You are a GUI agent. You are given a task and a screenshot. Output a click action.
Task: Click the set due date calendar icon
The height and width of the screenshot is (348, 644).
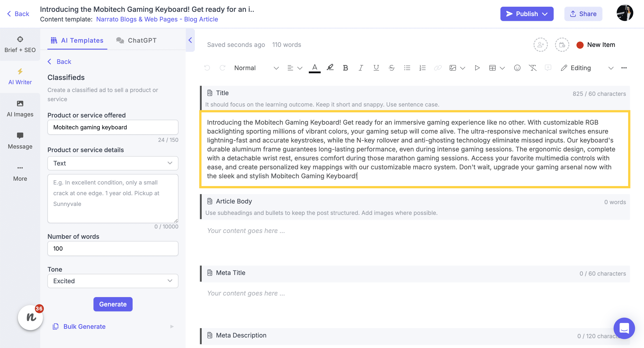click(562, 45)
